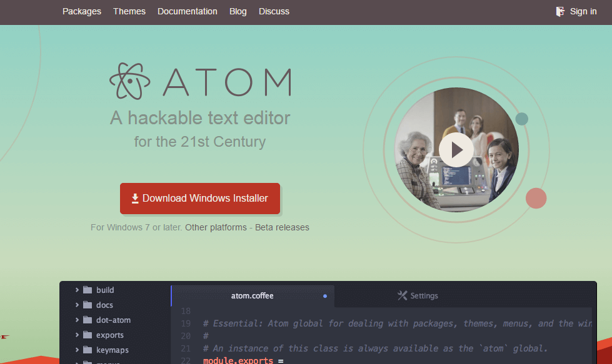Click the keymaps folder icon
Viewport: 612px width, 364px height.
pyautogui.click(x=88, y=350)
